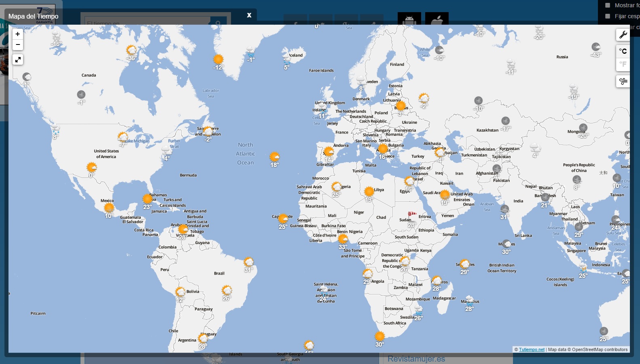This screenshot has height=364, width=640.
Task: Select the 31° icon on Brazil's northeast coast
Action: 249,262
